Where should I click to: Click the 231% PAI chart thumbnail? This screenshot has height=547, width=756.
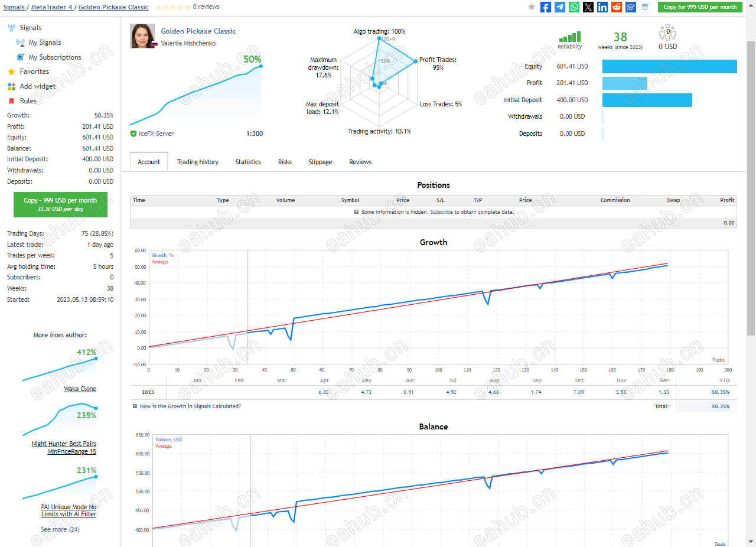[60, 483]
